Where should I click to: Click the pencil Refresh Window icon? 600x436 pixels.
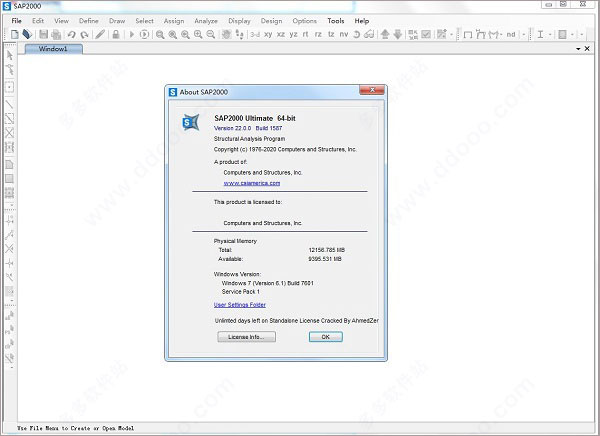pyautogui.click(x=100, y=34)
